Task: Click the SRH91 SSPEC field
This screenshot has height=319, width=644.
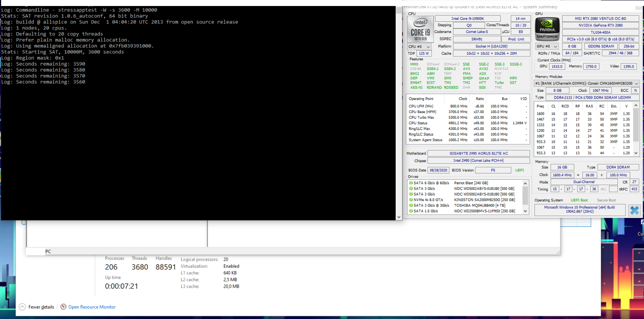Action: 477,39
